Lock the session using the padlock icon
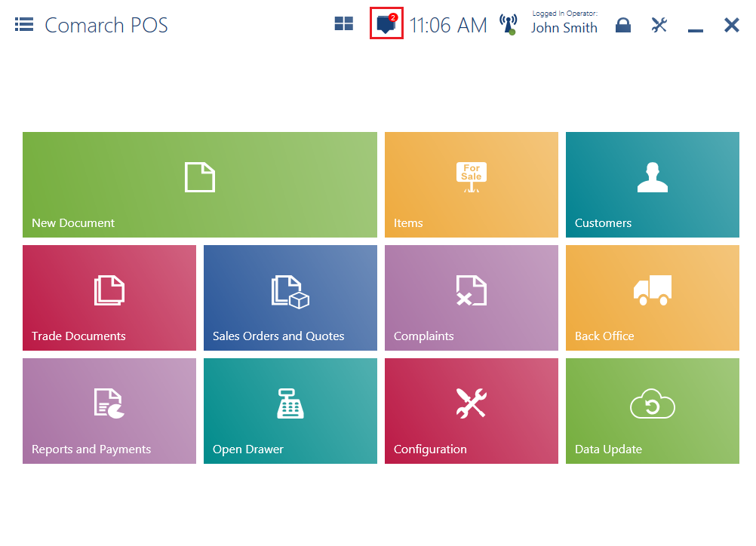756x546 pixels. coord(623,24)
